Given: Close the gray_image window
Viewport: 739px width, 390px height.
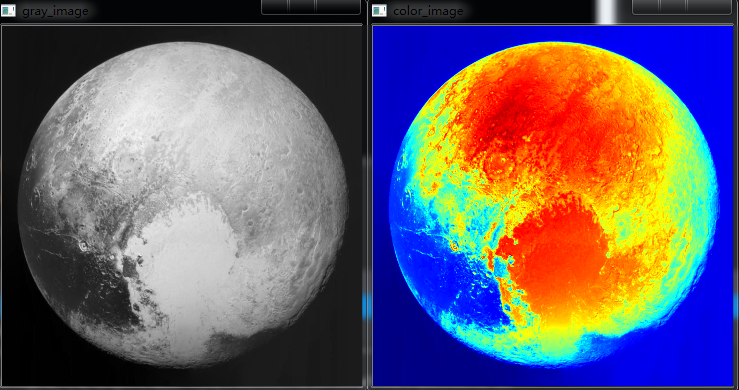Looking at the screenshot, I should click(337, 6).
